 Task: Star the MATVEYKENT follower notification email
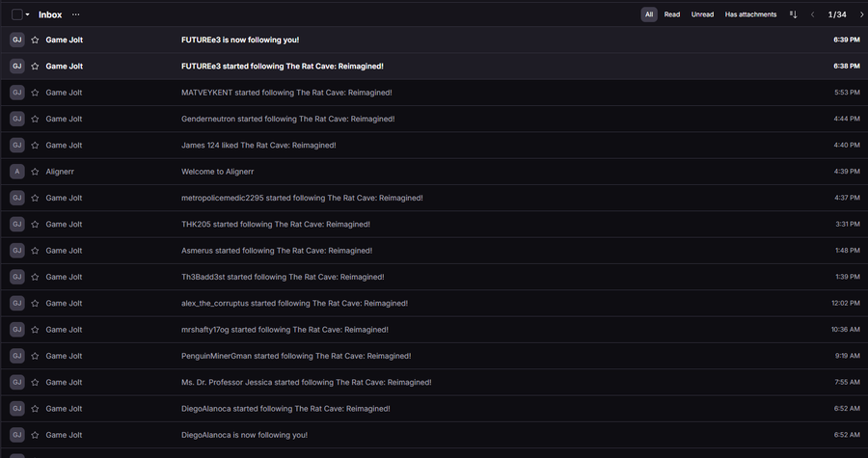[x=35, y=93]
